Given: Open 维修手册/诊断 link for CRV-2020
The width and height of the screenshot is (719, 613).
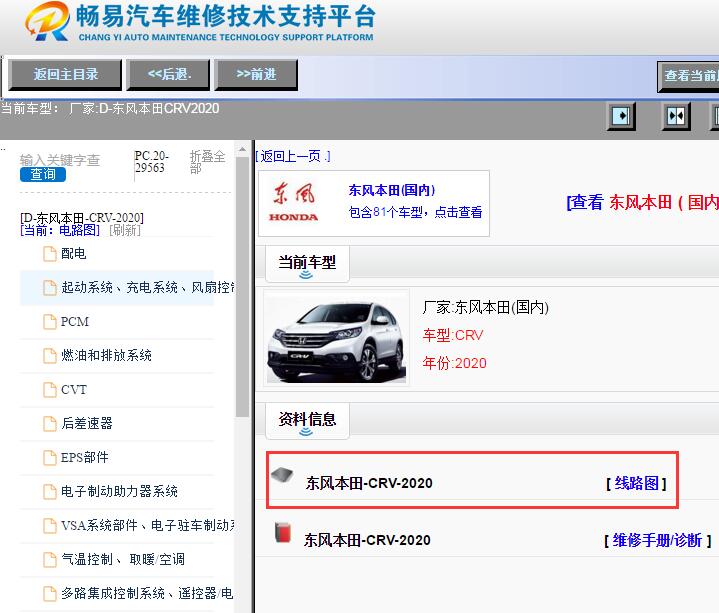Looking at the screenshot, I should (x=657, y=541).
